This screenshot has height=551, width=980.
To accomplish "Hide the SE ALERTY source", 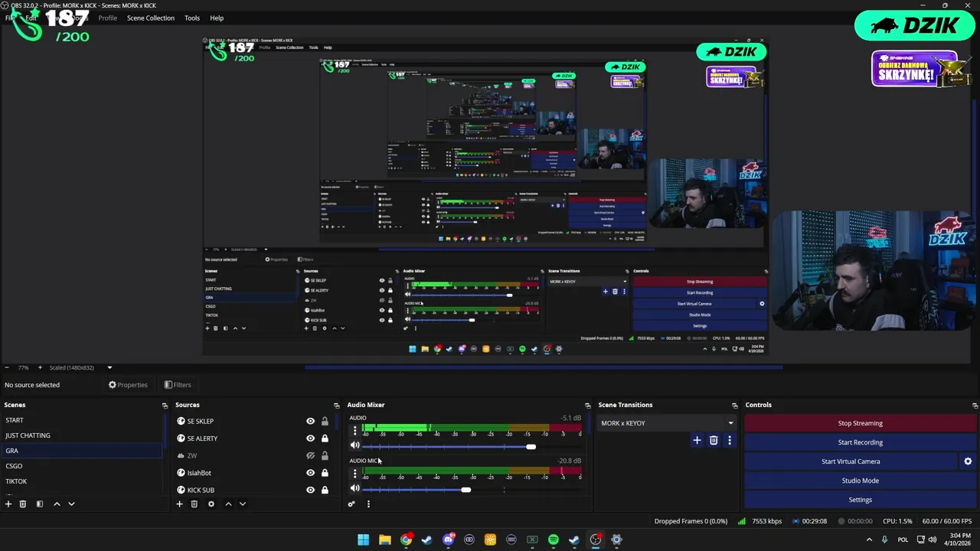I will tap(310, 439).
